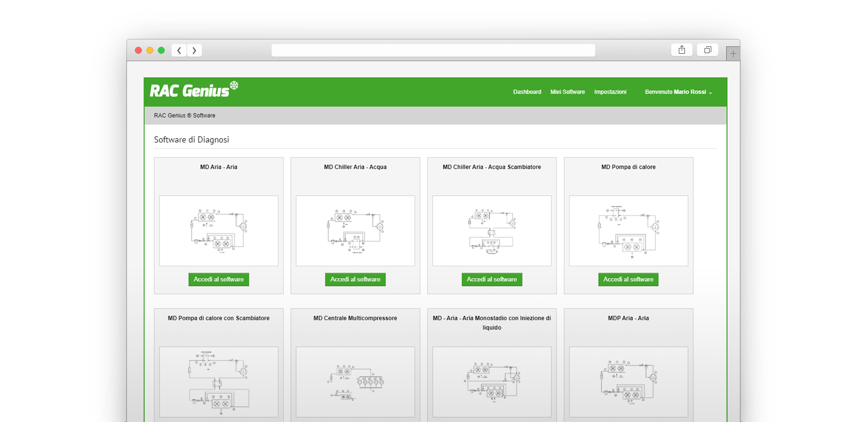This screenshot has width=868, height=422.
Task: Click the RAC Genius logo
Action: click(194, 90)
